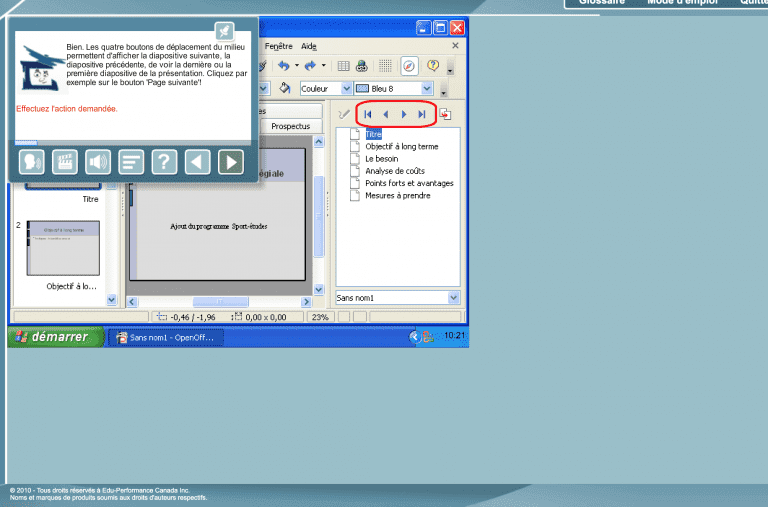Select 'Mesures à prendre' entry

[x=398, y=195]
